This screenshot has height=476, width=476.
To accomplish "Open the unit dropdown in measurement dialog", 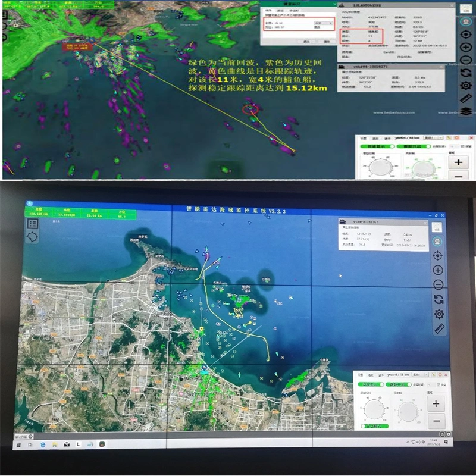I will [x=324, y=23].
